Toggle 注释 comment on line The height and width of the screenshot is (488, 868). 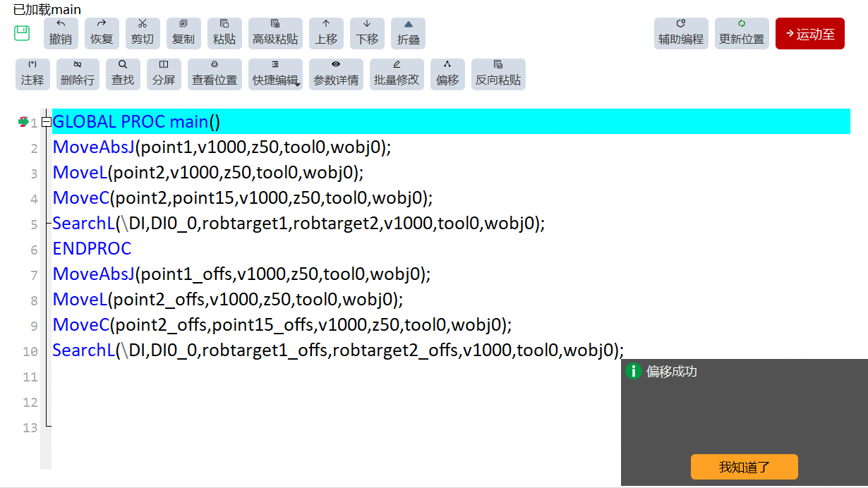pos(32,74)
